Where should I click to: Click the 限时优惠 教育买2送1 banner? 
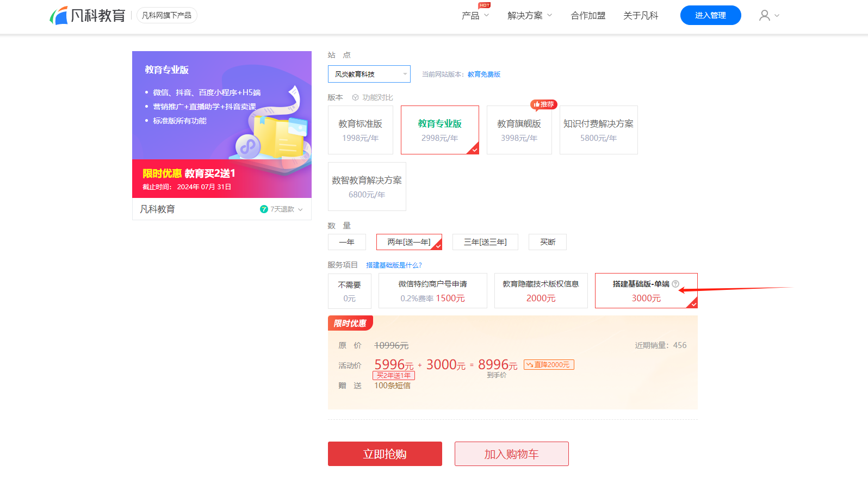click(x=222, y=179)
